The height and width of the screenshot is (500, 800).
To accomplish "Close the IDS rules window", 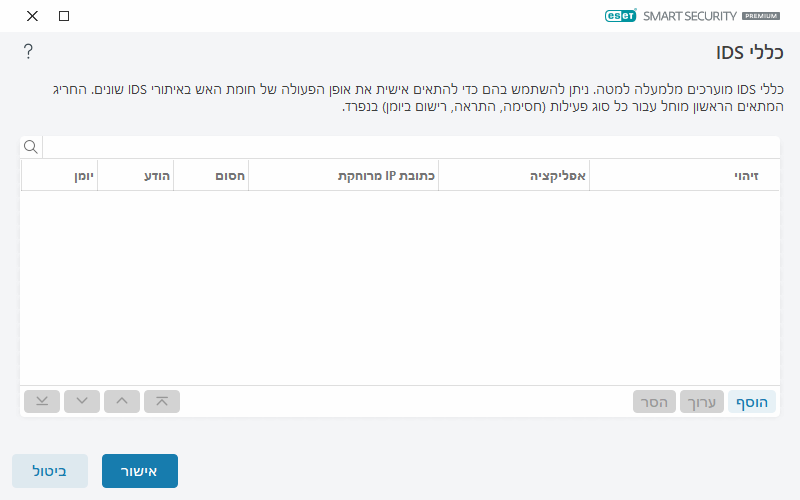I will coord(32,16).
